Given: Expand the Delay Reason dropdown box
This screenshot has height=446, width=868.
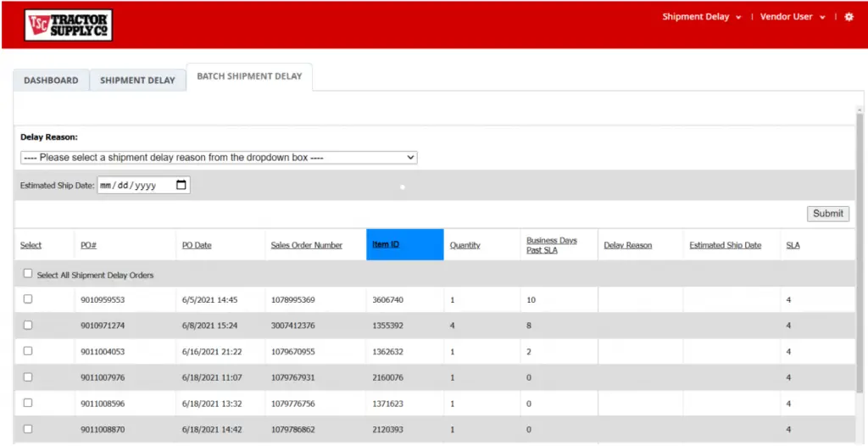Looking at the screenshot, I should [x=219, y=158].
